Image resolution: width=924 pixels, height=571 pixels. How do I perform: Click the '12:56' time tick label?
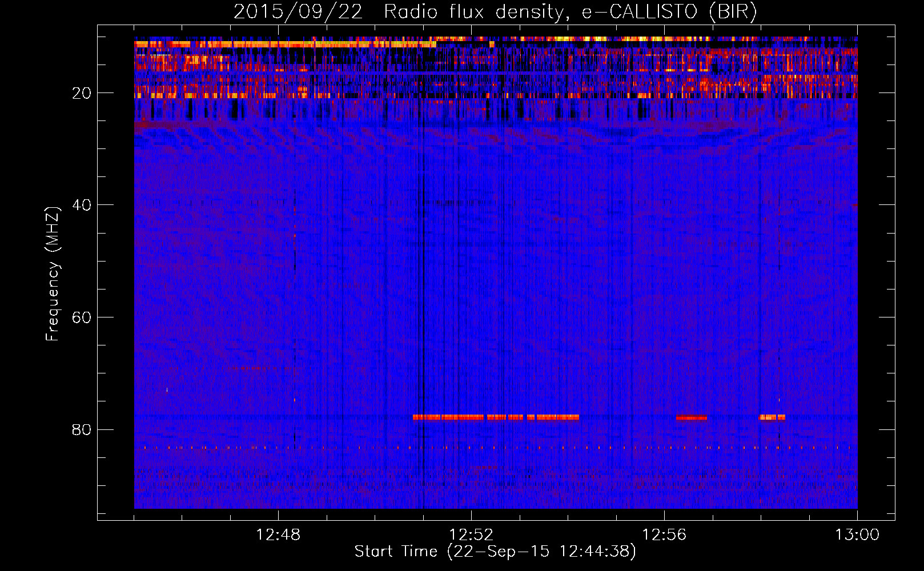(x=664, y=535)
